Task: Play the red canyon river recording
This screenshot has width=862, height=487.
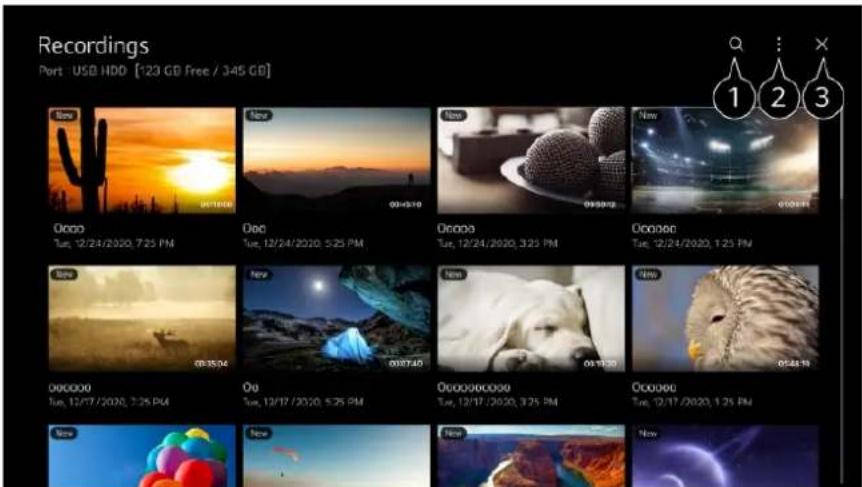Action: (x=531, y=456)
